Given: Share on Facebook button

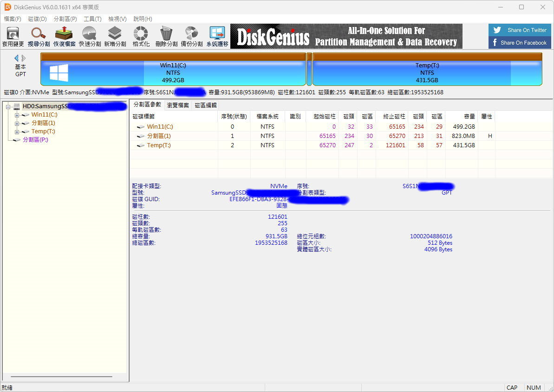Looking at the screenshot, I should (519, 43).
